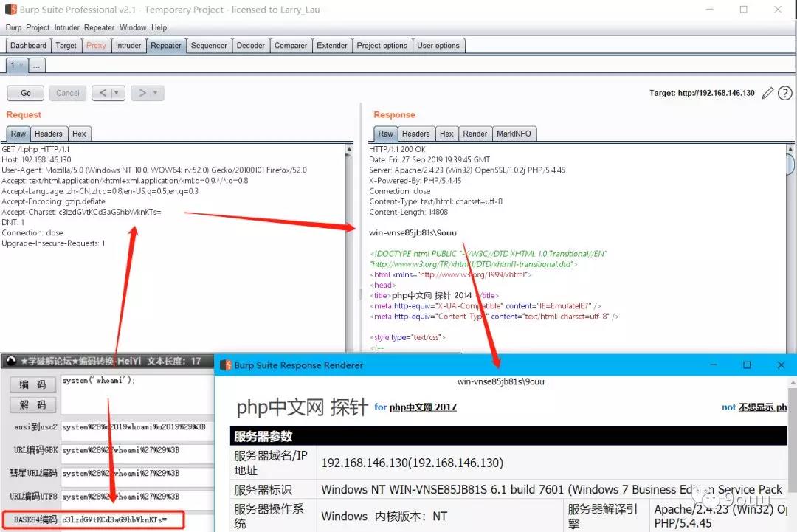Image resolution: width=797 pixels, height=532 pixels.
Task: Click "win-vnse85jb81s\9ouu" in the raw response
Action: point(413,232)
